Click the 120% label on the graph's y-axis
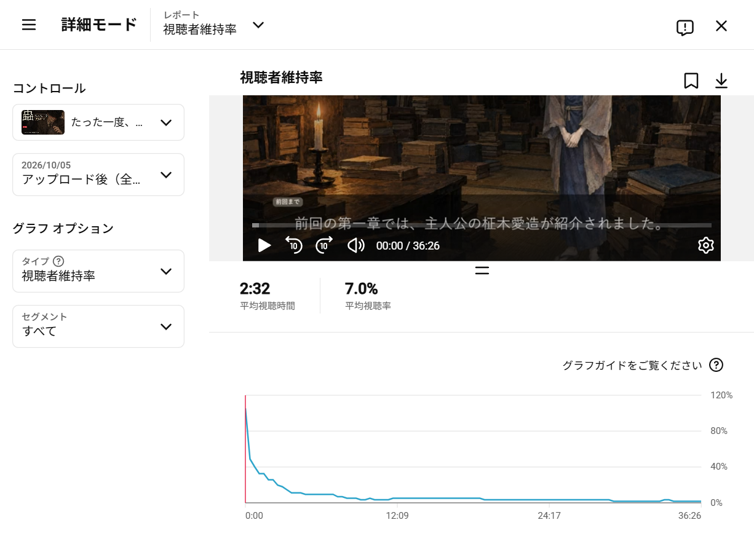This screenshot has width=754, height=560. pyautogui.click(x=721, y=395)
